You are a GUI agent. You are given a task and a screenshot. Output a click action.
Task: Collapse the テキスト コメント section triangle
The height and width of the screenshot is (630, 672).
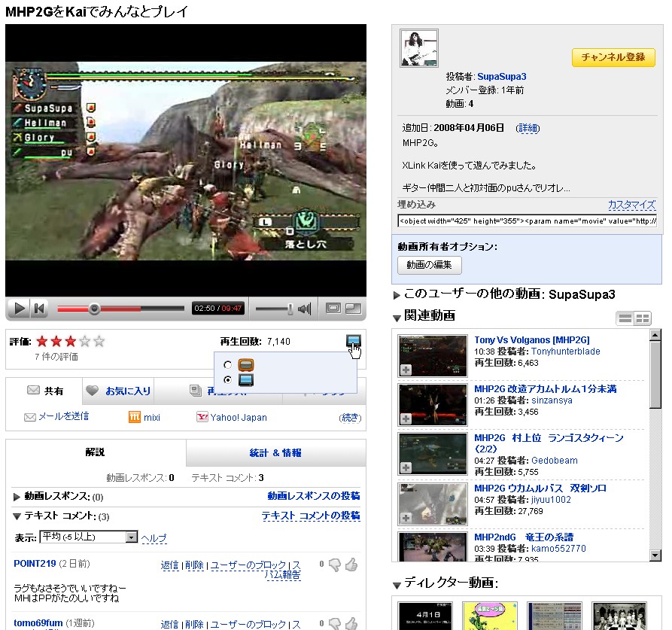click(17, 516)
